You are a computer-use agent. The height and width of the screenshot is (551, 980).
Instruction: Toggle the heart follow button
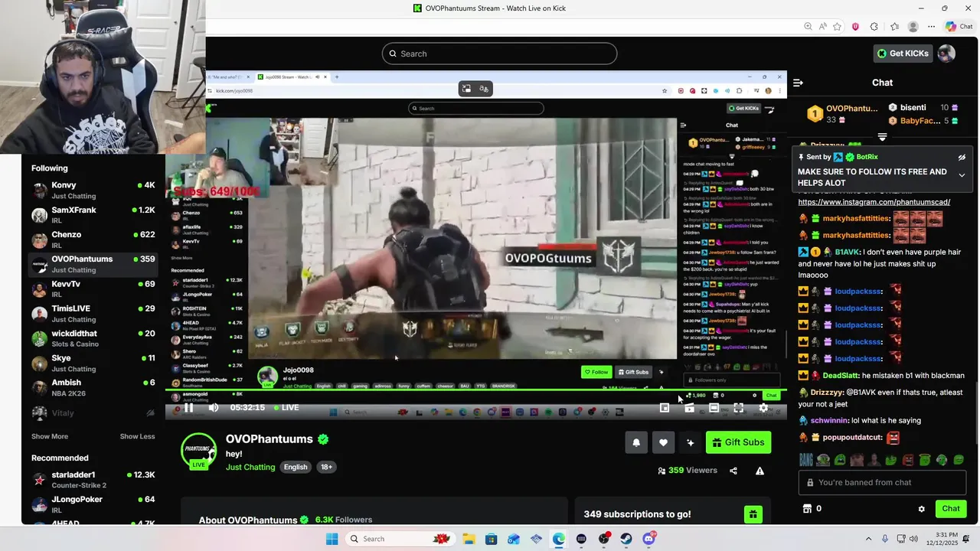[x=663, y=442]
